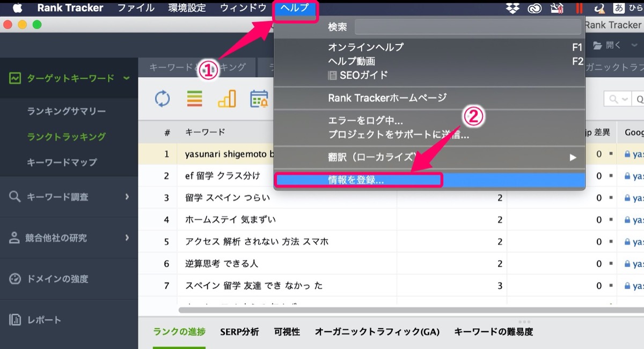
Task: Click the lock icon in the 留学 スペイン つらい row
Action: point(627,198)
